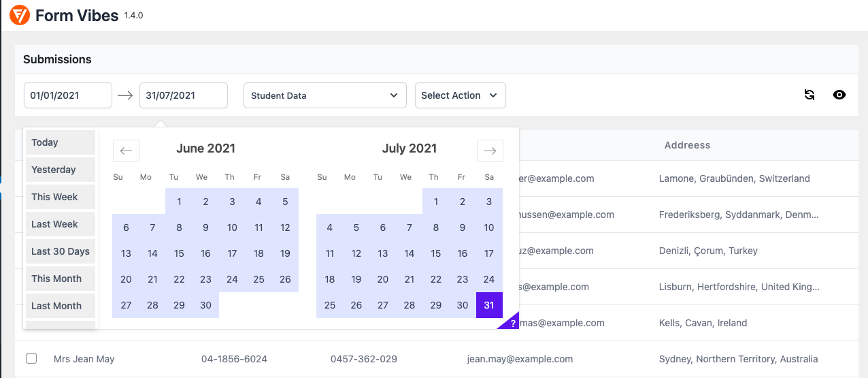Select the Last Week preset button
The image size is (868, 378).
click(x=60, y=224)
